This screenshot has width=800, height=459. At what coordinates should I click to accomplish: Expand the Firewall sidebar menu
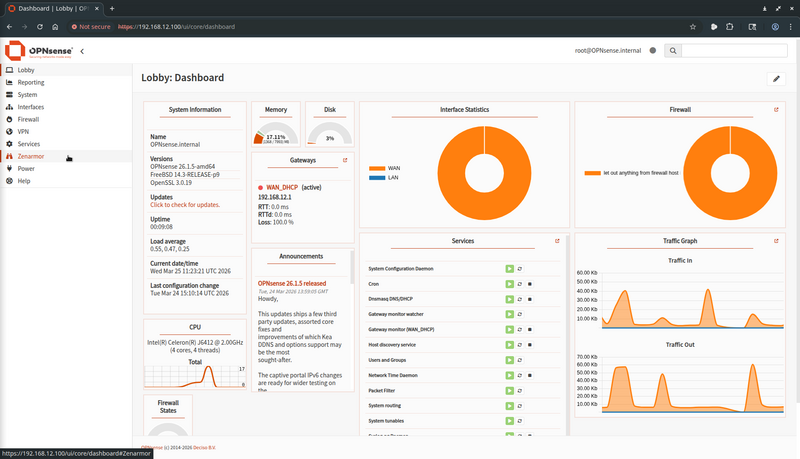click(x=66, y=119)
